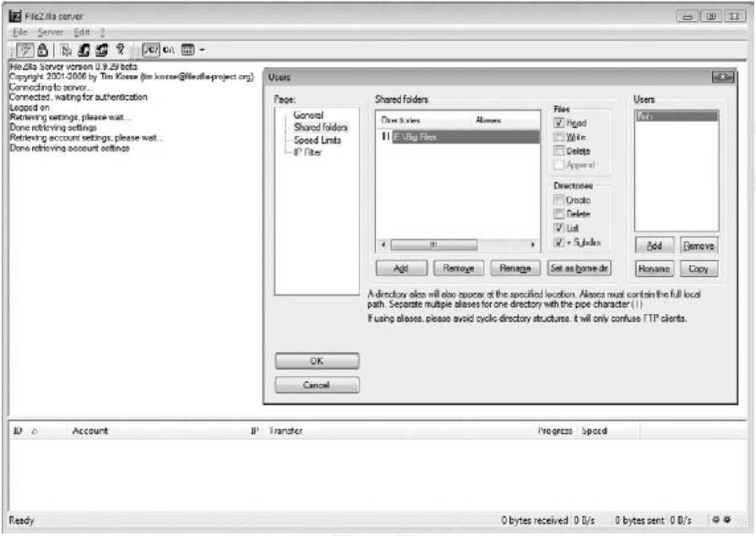This screenshot has height=536, width=756.
Task: Click 'Done retrieving account settings' log line
Action: 70,148
